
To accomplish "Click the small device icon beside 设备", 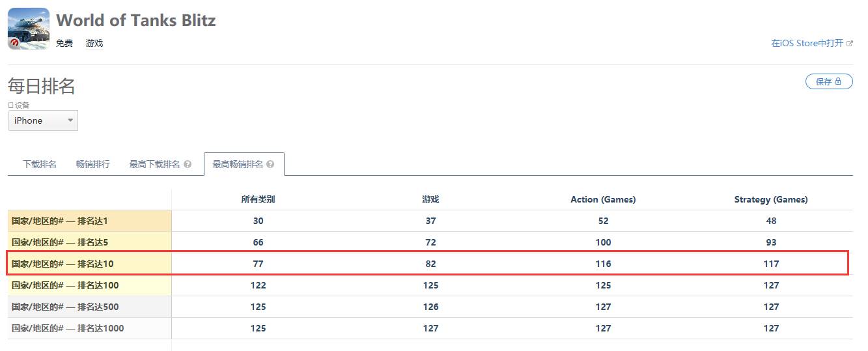I will point(10,105).
